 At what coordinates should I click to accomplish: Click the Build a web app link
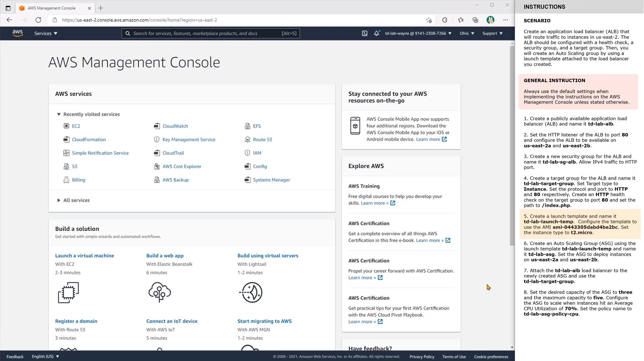click(x=165, y=255)
